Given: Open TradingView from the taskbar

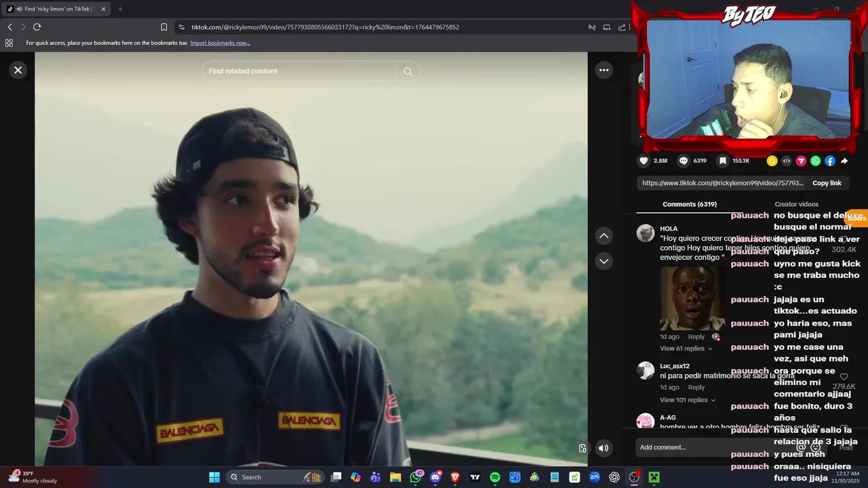Looking at the screenshot, I should click(x=475, y=477).
